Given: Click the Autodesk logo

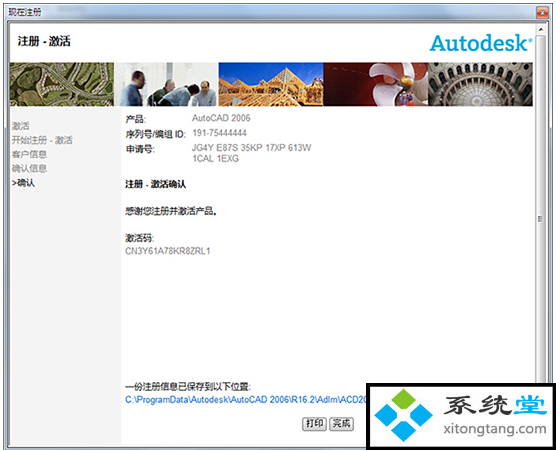Looking at the screenshot, I should [481, 43].
